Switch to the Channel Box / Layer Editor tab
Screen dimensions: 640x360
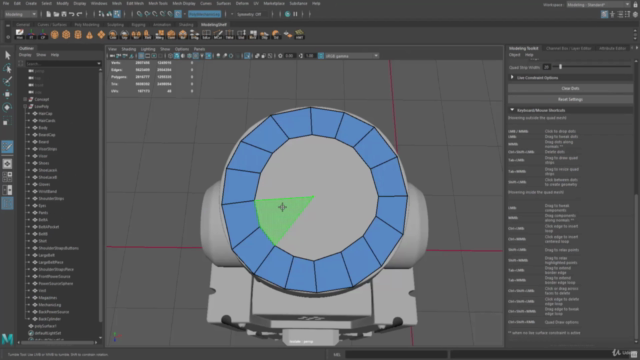tap(569, 48)
